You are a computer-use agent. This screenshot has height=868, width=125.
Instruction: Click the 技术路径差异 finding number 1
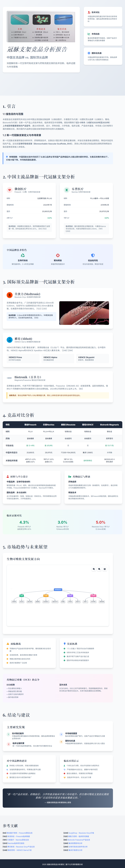coord(8,735)
